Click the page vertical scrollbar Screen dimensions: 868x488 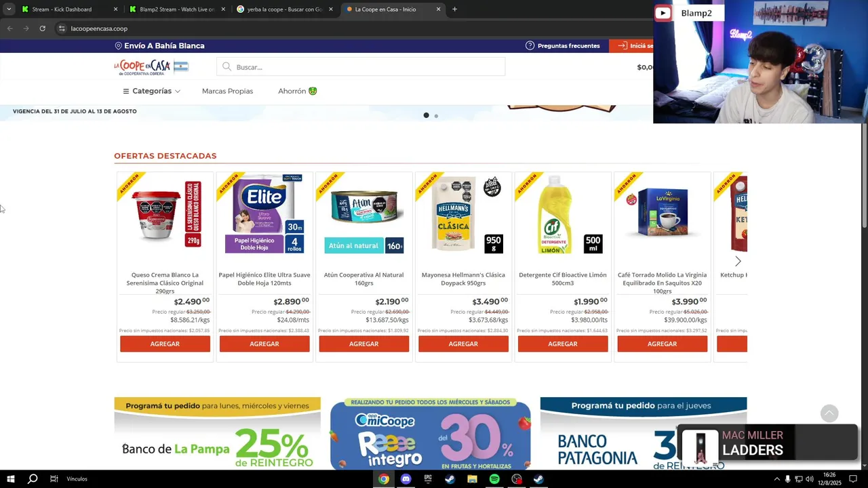pyautogui.click(x=864, y=176)
